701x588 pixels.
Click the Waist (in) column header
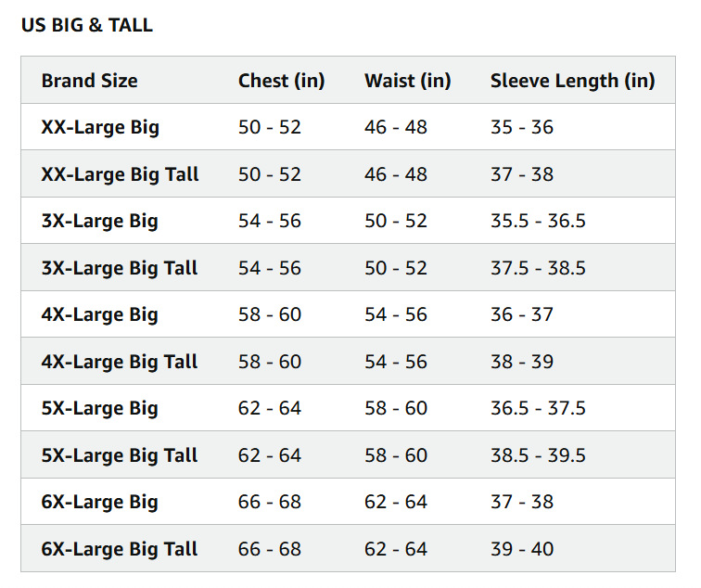(407, 81)
